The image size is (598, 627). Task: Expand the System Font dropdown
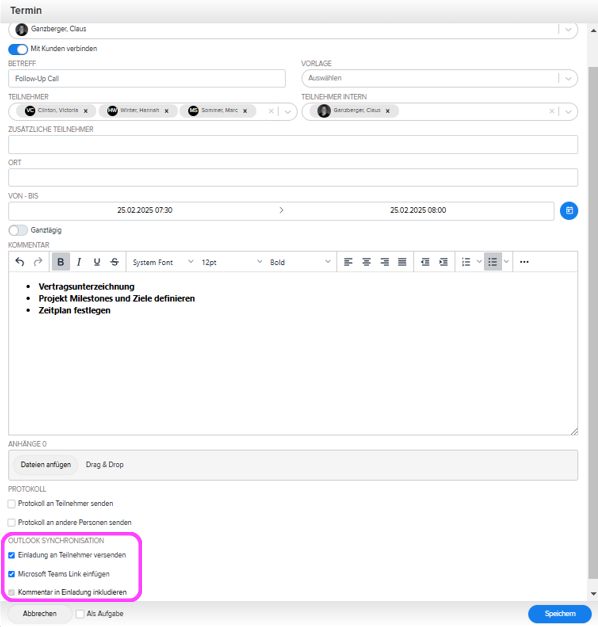[163, 262]
